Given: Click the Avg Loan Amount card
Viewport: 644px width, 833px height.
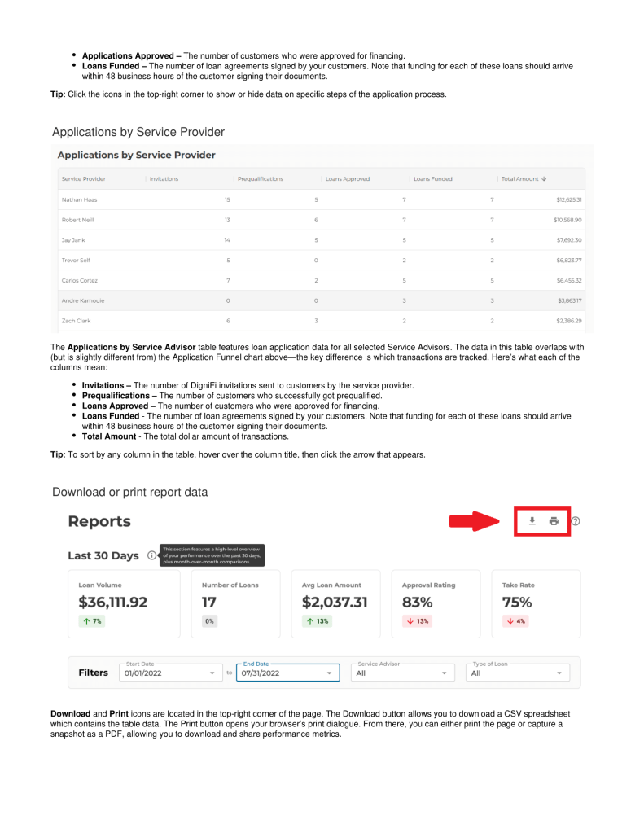Looking at the screenshot, I should [335, 603].
